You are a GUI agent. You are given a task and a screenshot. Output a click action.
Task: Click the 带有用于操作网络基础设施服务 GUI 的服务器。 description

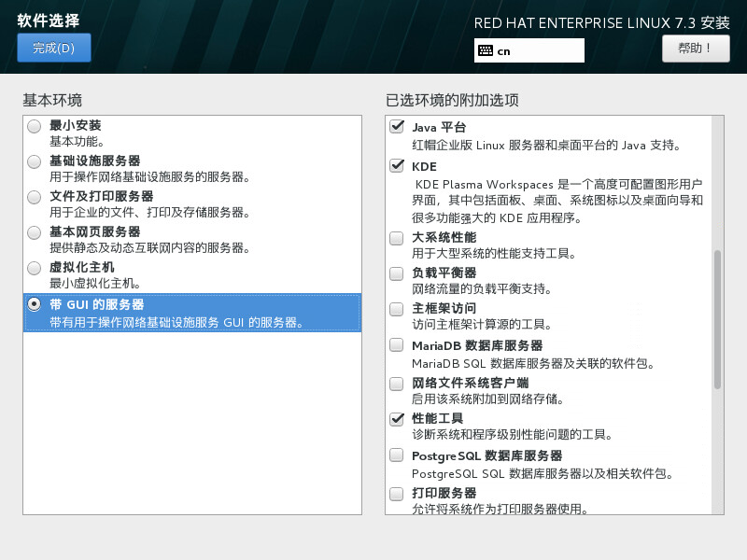pos(176,322)
